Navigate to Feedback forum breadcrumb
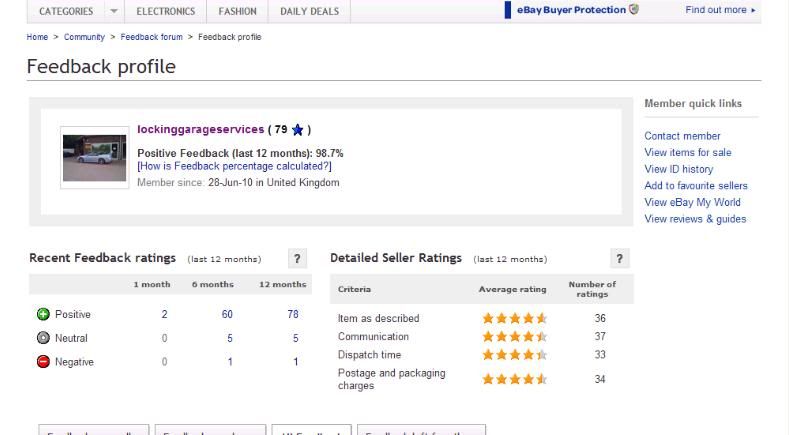Image resolution: width=789 pixels, height=435 pixels. tap(150, 37)
